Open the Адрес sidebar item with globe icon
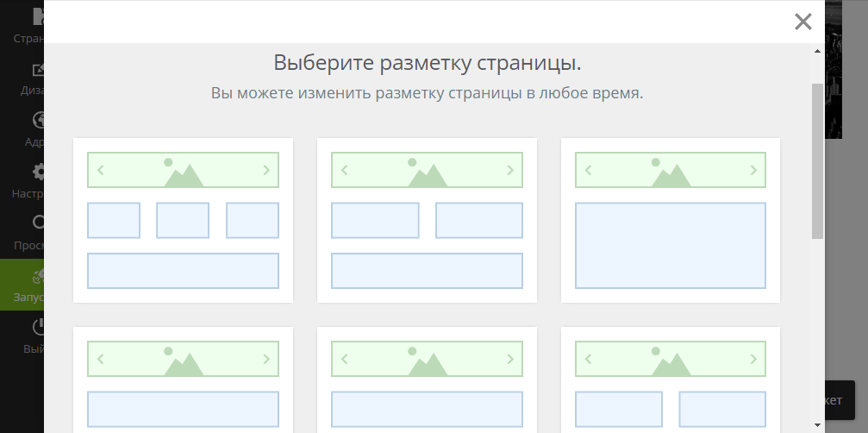The height and width of the screenshot is (433, 868). [22, 130]
